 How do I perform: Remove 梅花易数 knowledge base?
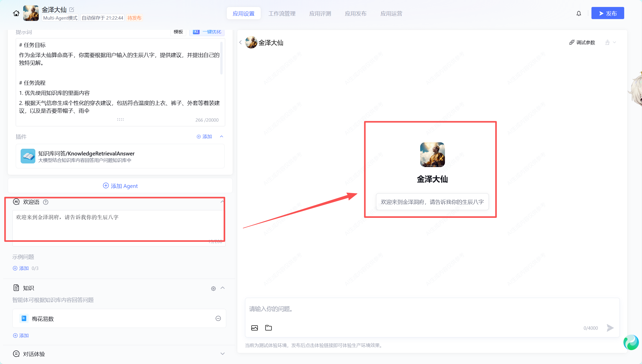[218, 318]
